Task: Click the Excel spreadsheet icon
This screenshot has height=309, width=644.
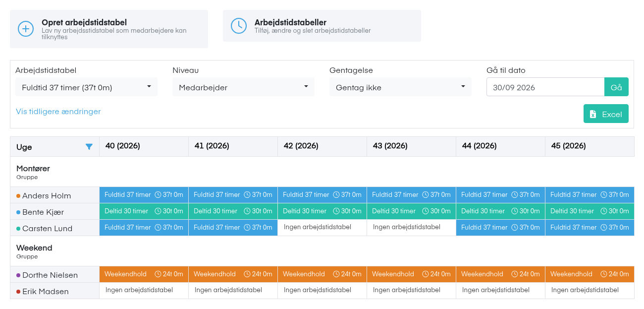Action: coord(593,114)
